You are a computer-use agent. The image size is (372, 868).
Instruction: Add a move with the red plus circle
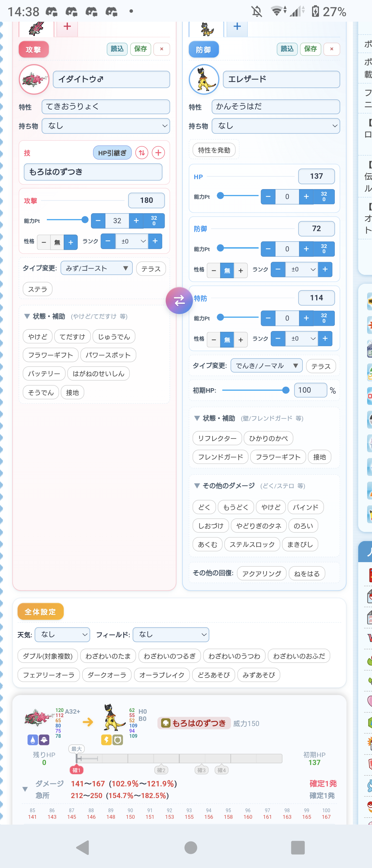tap(158, 153)
